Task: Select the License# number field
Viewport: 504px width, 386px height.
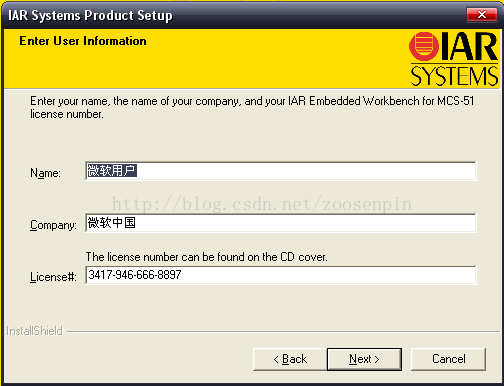Action: (x=281, y=275)
